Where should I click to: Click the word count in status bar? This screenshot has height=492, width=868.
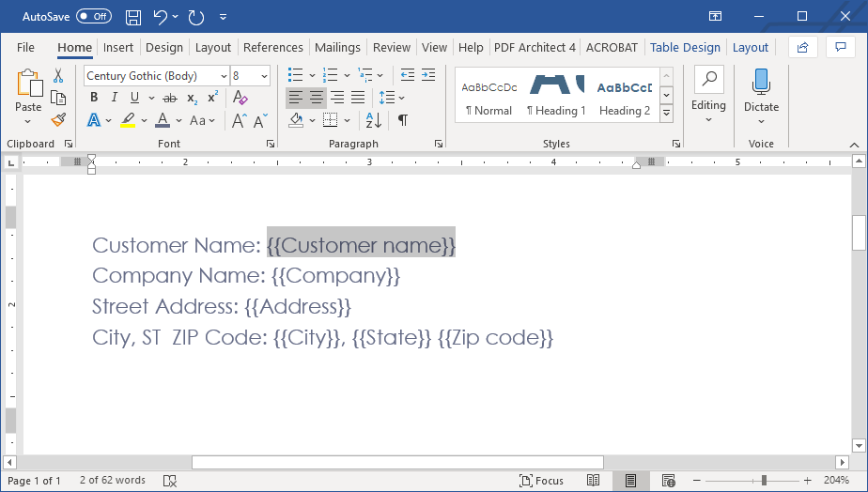tap(113, 481)
